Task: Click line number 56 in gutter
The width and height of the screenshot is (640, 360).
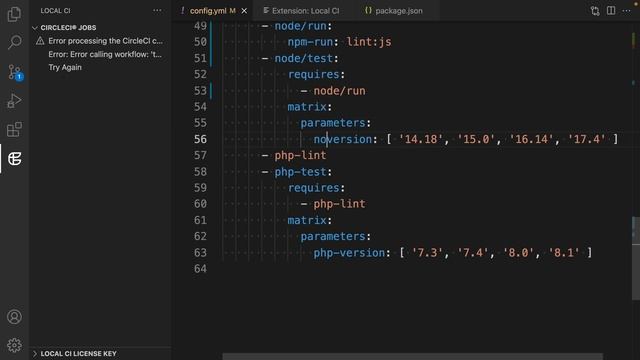Action: (x=200, y=139)
